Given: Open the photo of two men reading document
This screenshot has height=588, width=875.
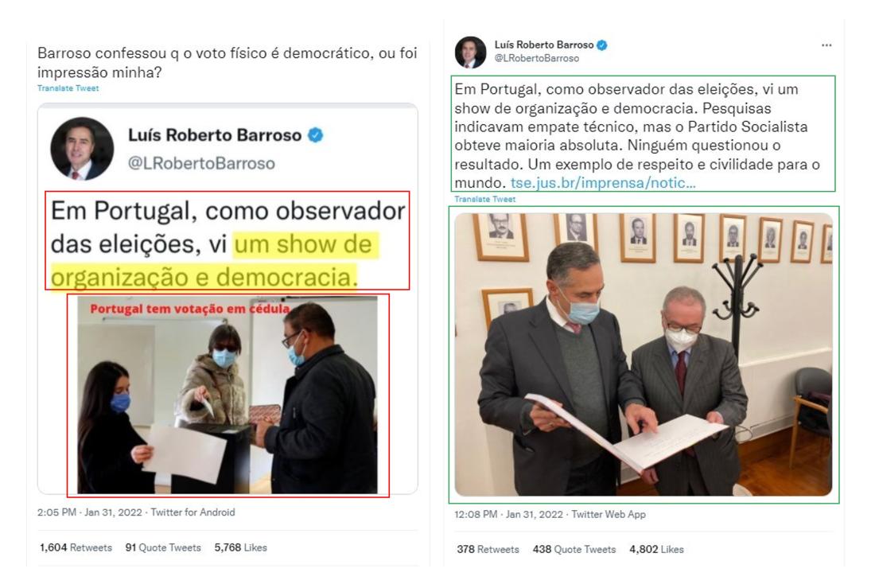Looking at the screenshot, I should pyautogui.click(x=643, y=354).
